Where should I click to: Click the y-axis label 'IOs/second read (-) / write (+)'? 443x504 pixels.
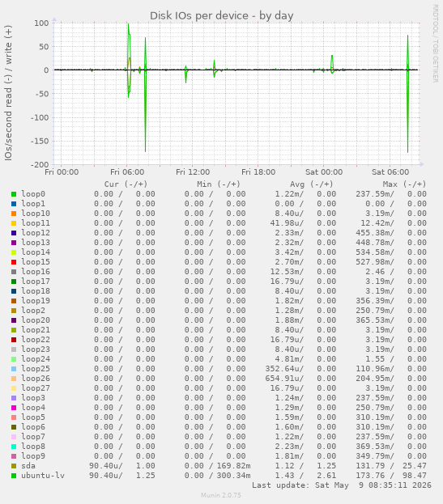[8, 93]
